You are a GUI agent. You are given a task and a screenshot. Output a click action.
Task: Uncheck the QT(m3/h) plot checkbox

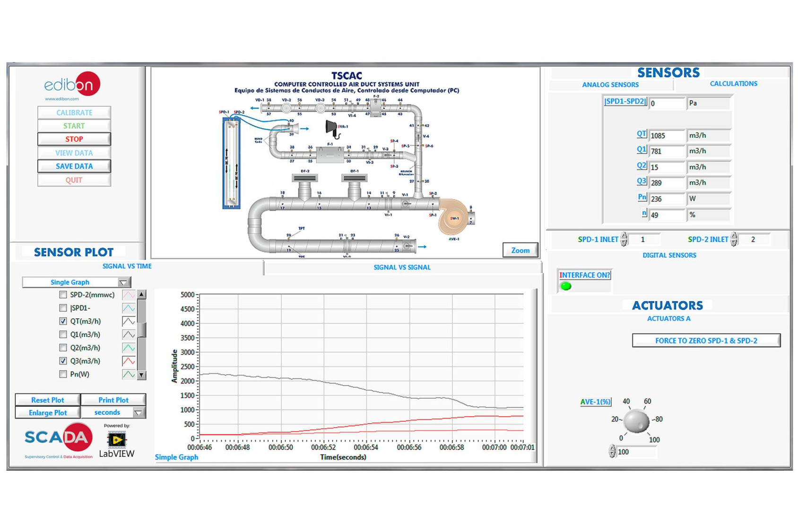(63, 321)
